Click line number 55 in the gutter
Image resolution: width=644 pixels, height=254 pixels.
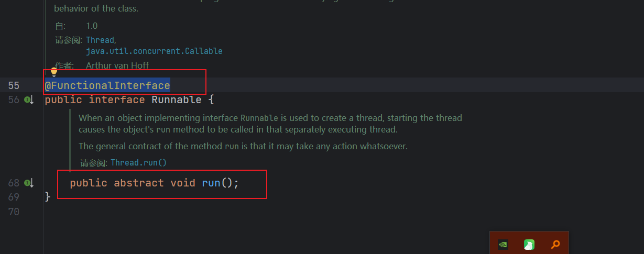point(14,85)
